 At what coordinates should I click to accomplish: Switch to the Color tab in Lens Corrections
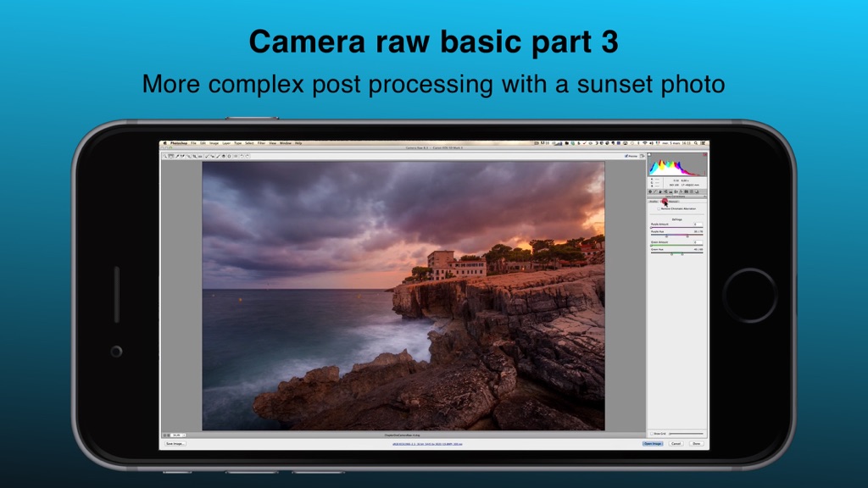[663, 202]
